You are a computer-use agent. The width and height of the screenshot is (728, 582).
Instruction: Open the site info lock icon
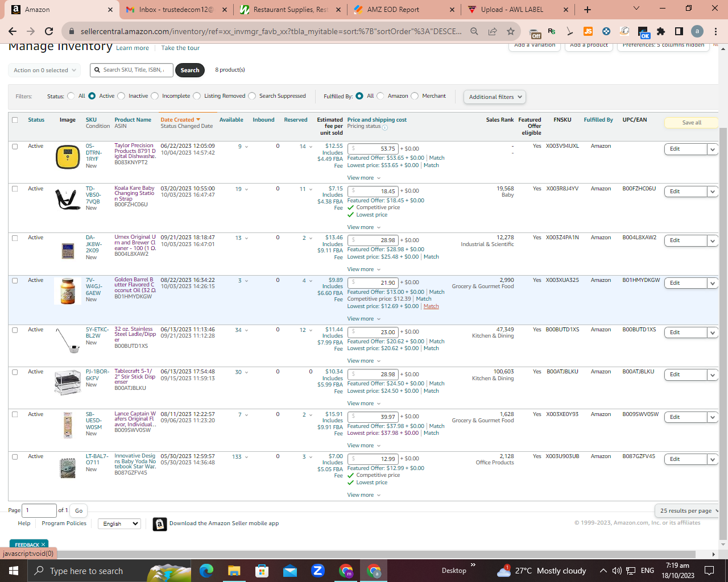[72, 31]
